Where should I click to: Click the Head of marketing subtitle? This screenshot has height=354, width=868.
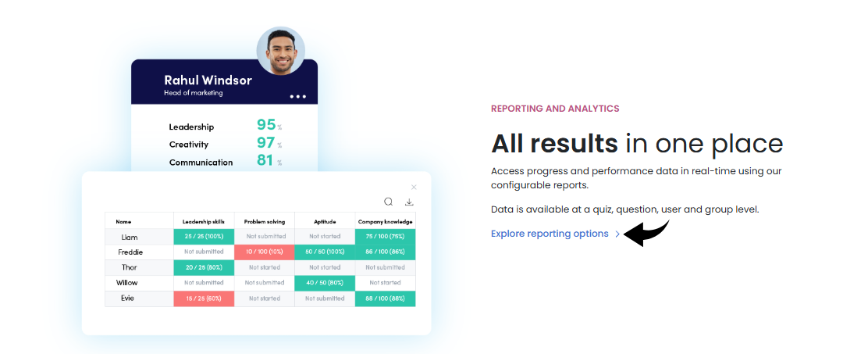pos(194,93)
